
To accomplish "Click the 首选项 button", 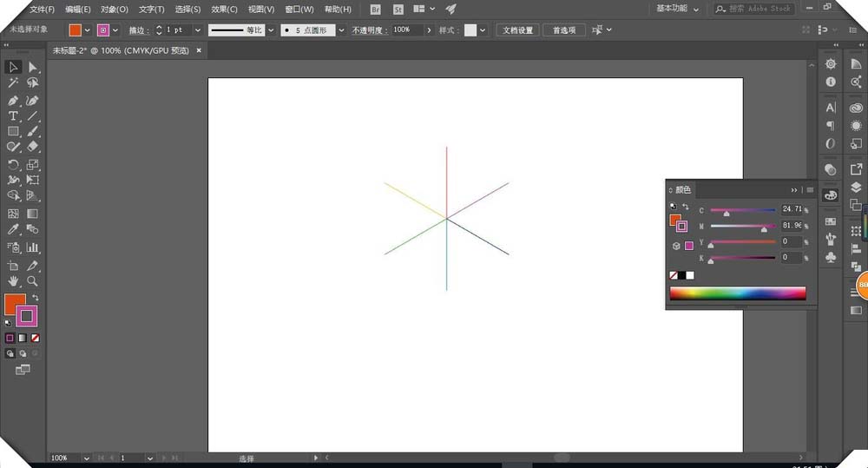I will (564, 30).
